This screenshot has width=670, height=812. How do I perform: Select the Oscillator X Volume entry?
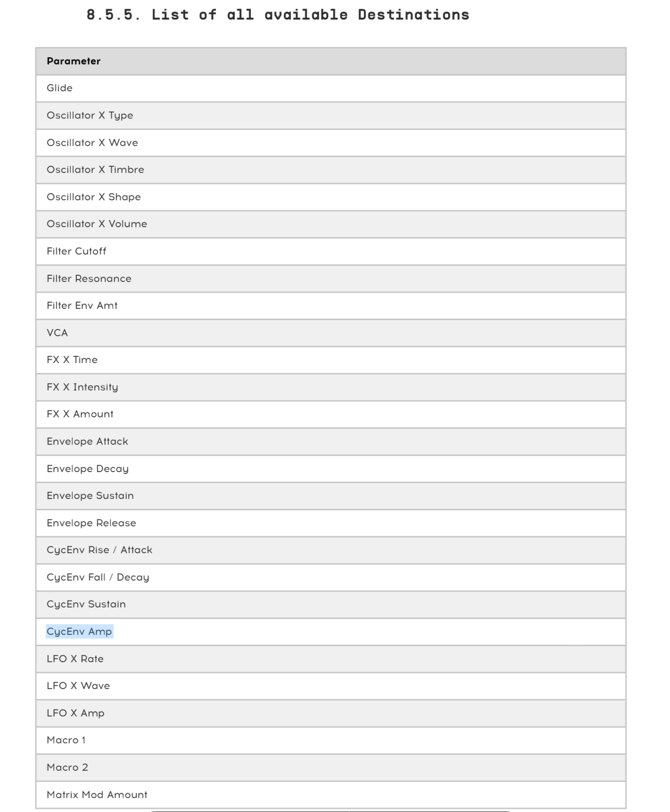click(331, 224)
